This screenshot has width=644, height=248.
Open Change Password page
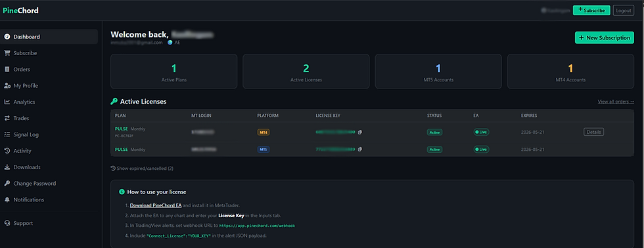coord(49,183)
